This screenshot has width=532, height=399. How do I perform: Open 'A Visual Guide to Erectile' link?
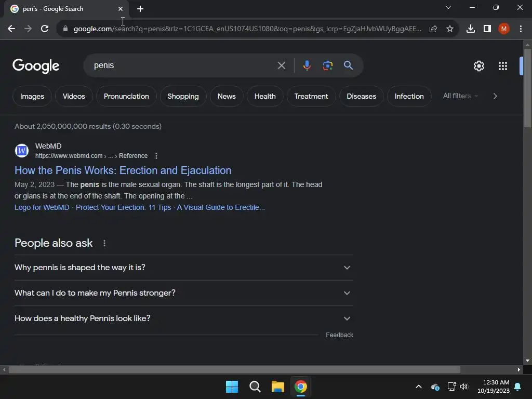tap(221, 207)
